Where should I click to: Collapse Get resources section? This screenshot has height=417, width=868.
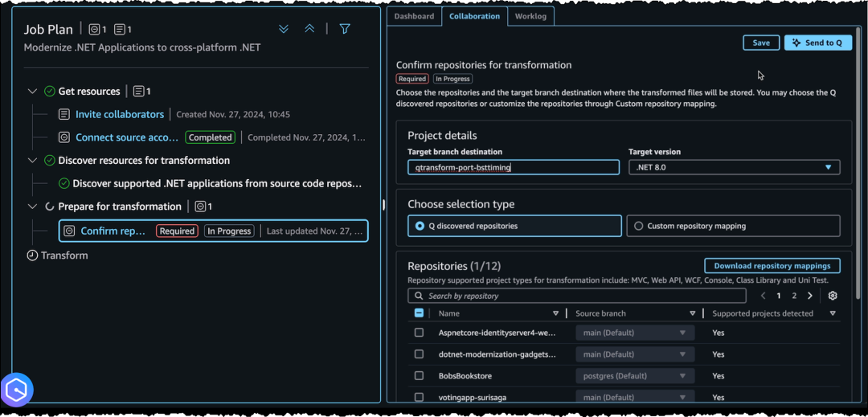click(x=32, y=92)
